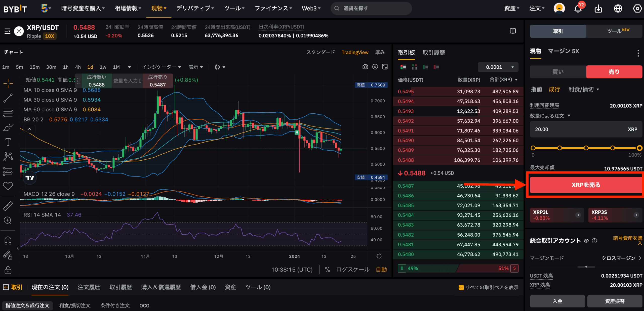Expand the chart display dropdown
Screen dimensions: 644x311
coord(195,67)
